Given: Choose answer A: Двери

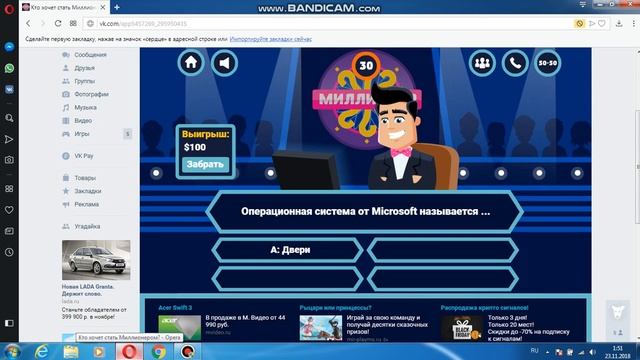Looking at the screenshot, I should [x=287, y=250].
